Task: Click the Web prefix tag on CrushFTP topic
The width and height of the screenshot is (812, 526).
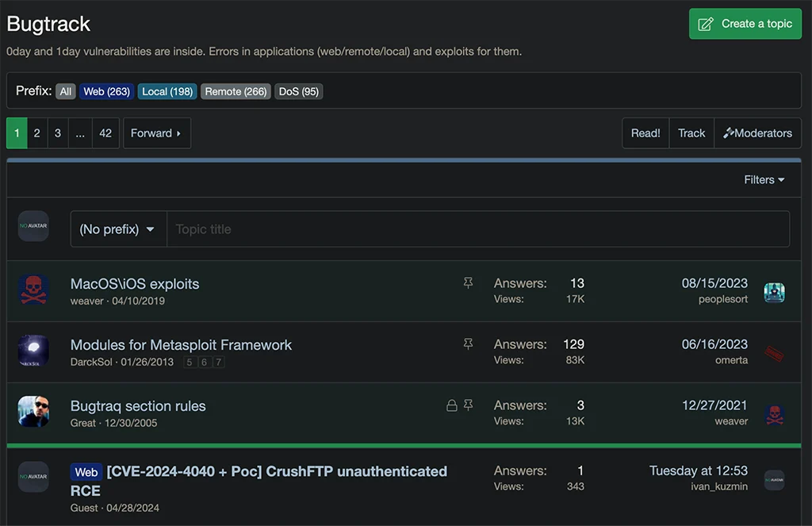Action: 86,472
